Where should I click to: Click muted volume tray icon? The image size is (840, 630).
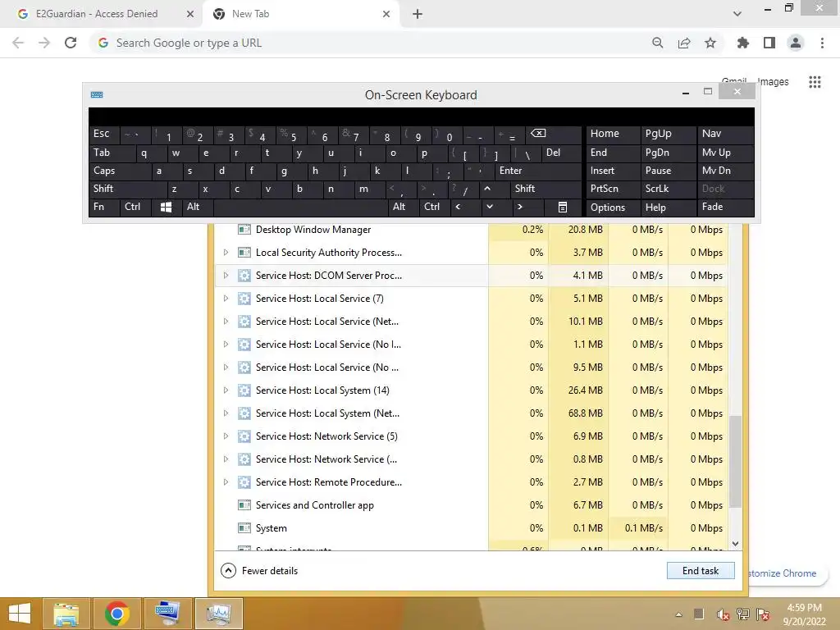pos(723,615)
